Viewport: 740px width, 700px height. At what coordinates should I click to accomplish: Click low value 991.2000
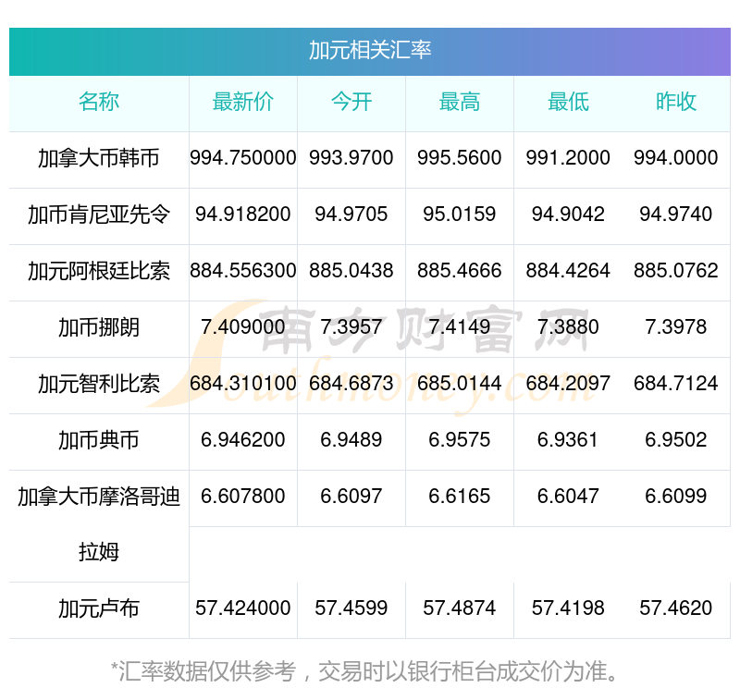pos(568,157)
